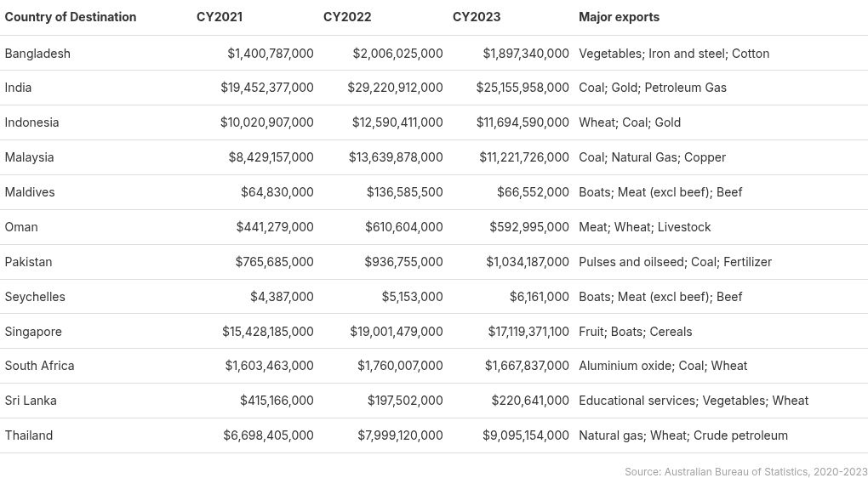Click the Country of Destination column header
Viewport: 868px width, 478px height.
[71, 17]
